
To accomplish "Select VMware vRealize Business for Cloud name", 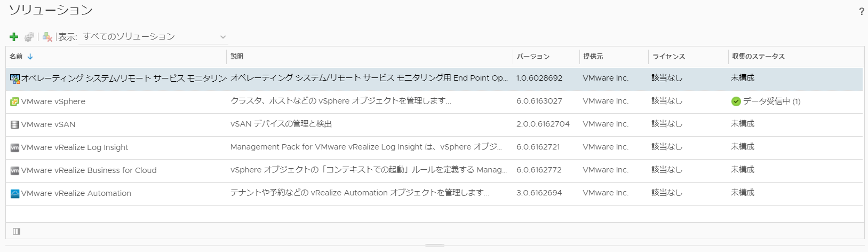I will (89, 170).
